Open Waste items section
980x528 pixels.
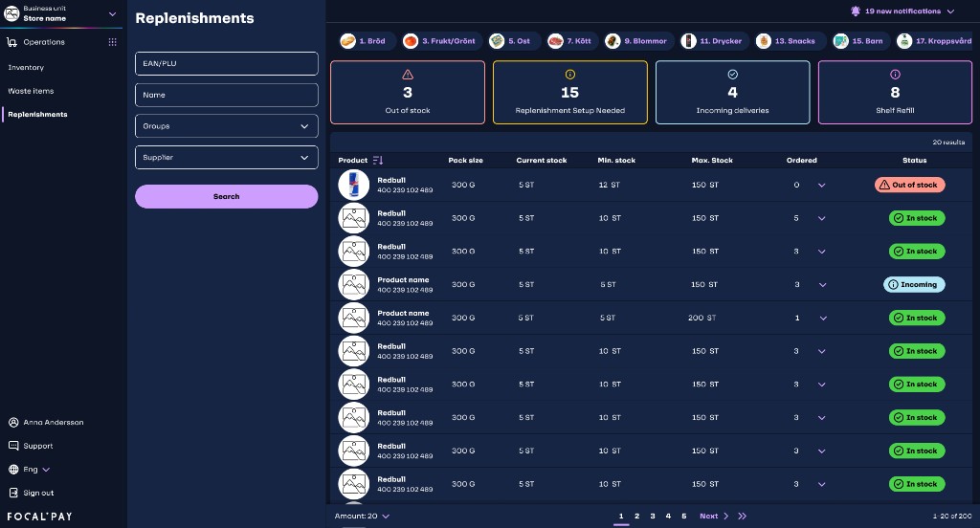point(31,91)
